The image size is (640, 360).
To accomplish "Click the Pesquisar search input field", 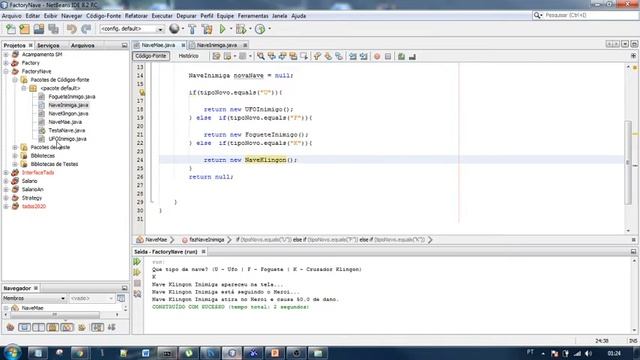I will click(591, 15).
